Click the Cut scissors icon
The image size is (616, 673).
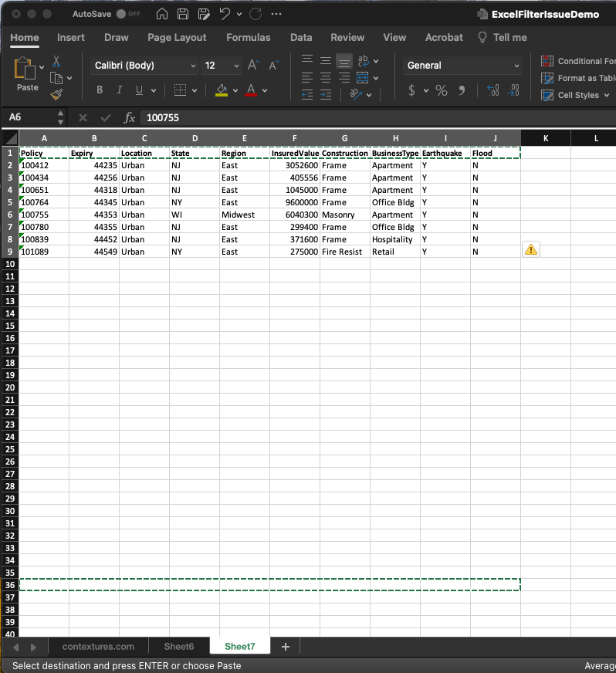pos(56,62)
